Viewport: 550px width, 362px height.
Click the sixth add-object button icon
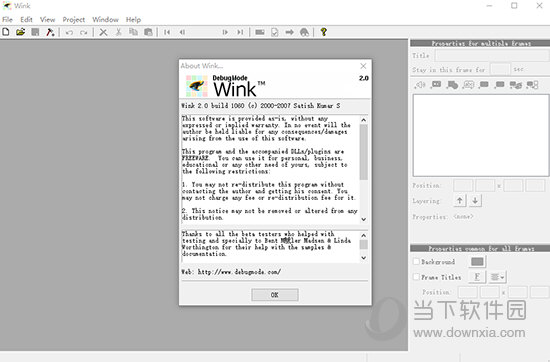coord(499,85)
